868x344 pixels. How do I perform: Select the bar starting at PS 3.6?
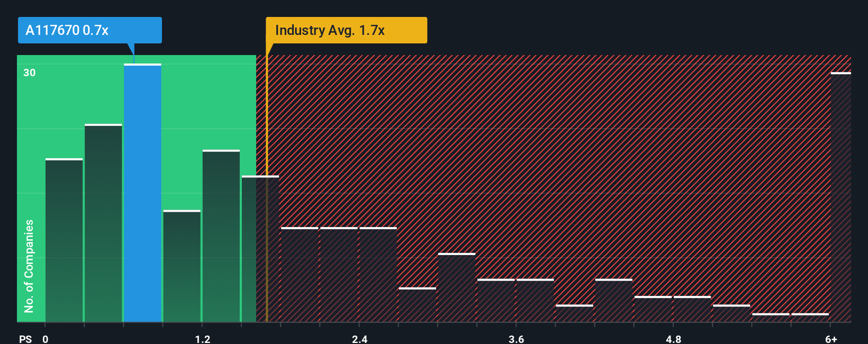pyautogui.click(x=535, y=301)
